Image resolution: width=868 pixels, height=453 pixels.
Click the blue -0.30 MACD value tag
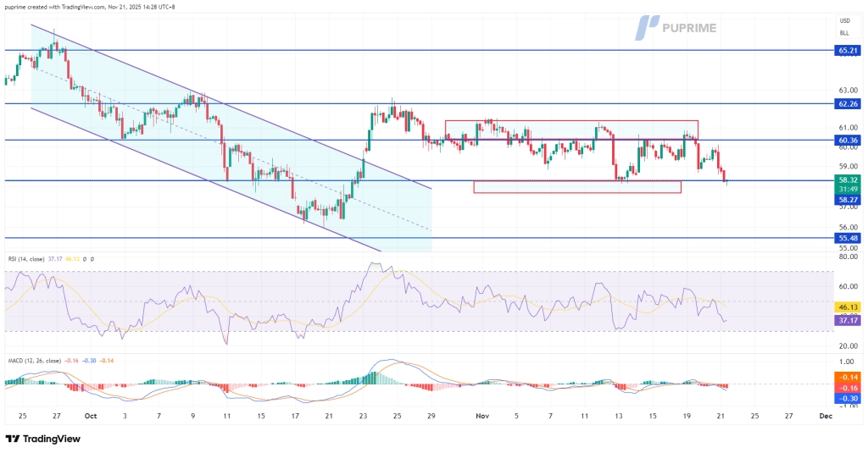(848, 398)
